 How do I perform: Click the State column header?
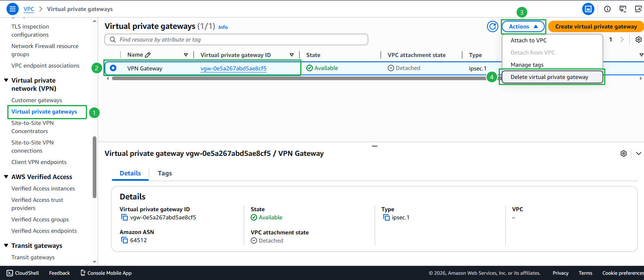pyautogui.click(x=313, y=55)
